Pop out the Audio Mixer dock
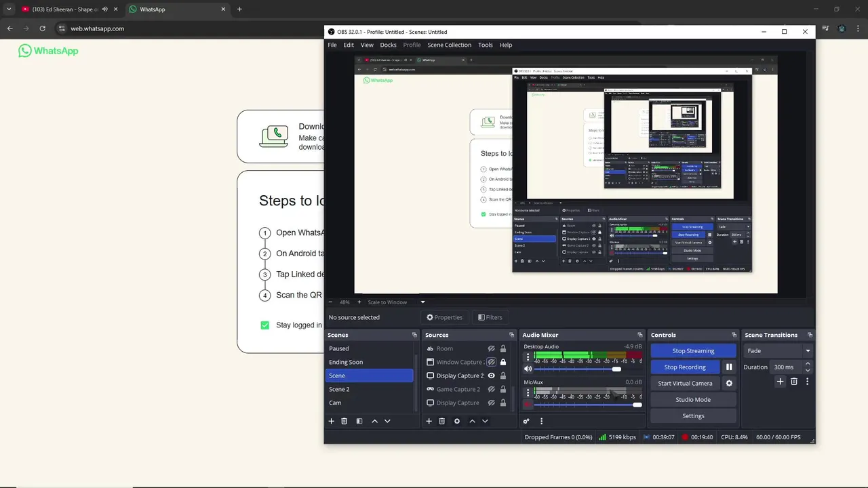Image resolution: width=868 pixels, height=488 pixels. tap(639, 335)
